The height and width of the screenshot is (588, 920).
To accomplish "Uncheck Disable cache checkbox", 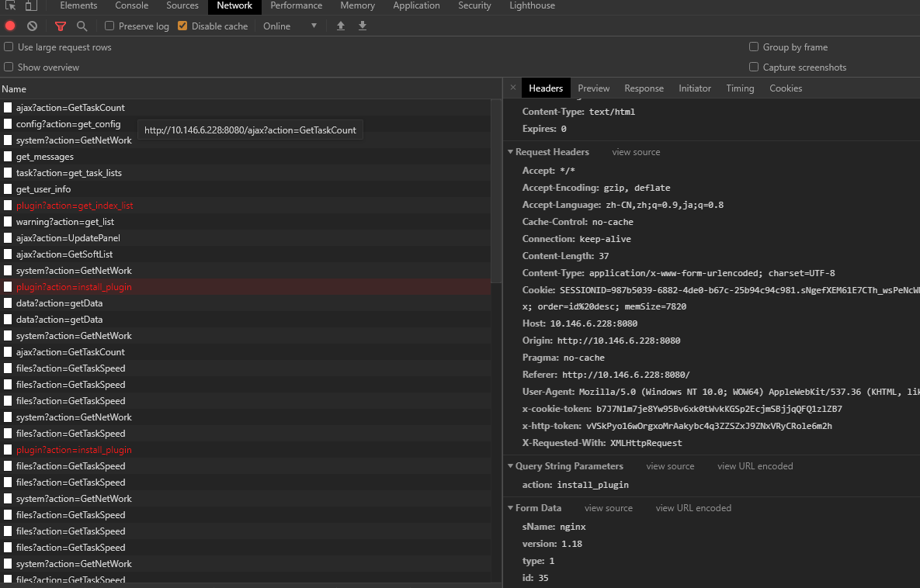I will coord(182,26).
